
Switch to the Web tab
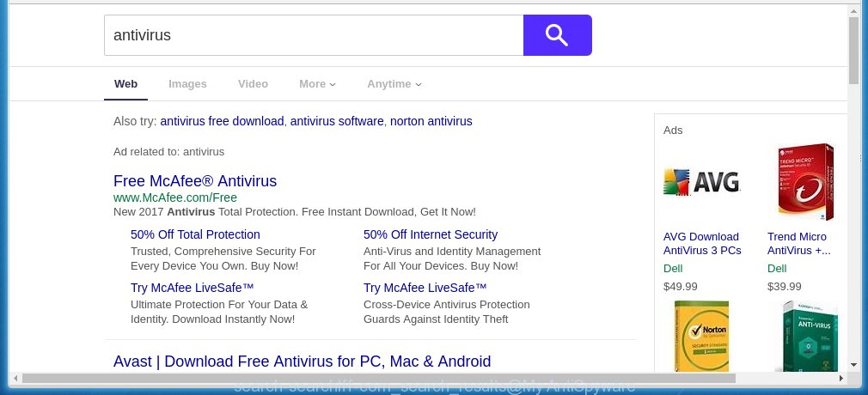click(125, 84)
